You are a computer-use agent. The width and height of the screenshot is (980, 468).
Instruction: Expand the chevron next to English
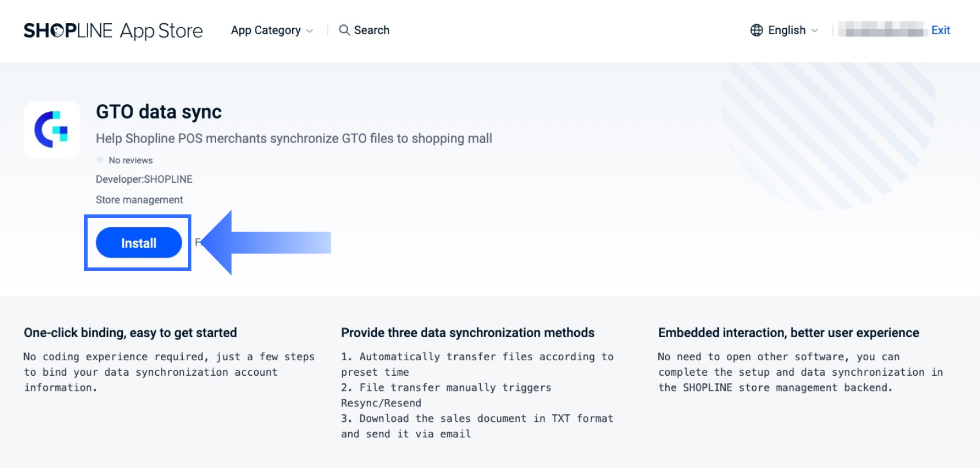(815, 31)
